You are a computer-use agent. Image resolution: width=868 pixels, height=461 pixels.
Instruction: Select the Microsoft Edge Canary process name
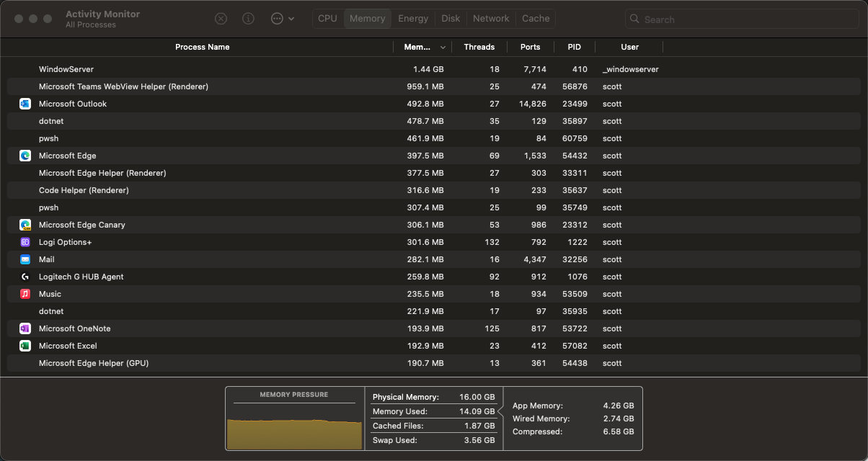click(82, 225)
